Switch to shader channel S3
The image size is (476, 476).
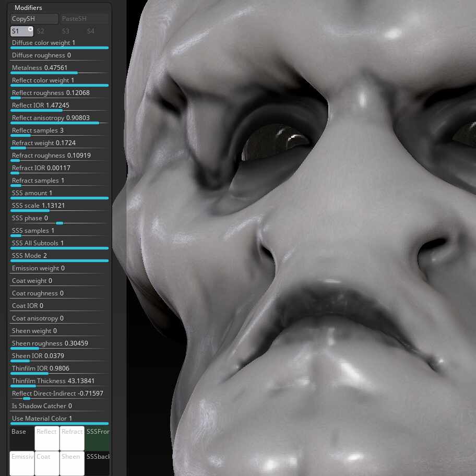click(x=66, y=31)
